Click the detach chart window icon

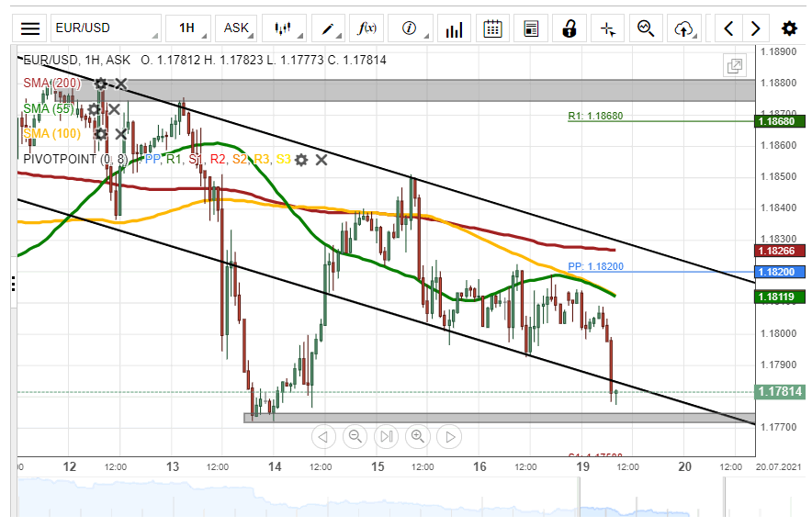click(x=735, y=65)
